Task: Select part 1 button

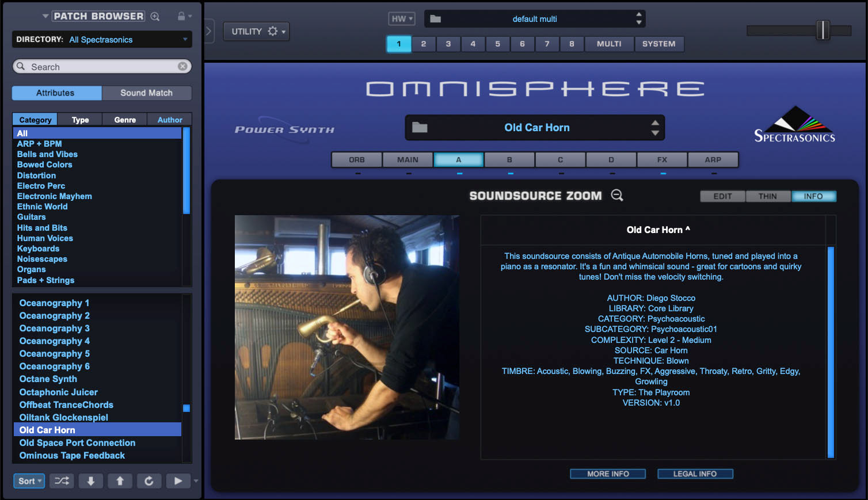Action: point(399,44)
